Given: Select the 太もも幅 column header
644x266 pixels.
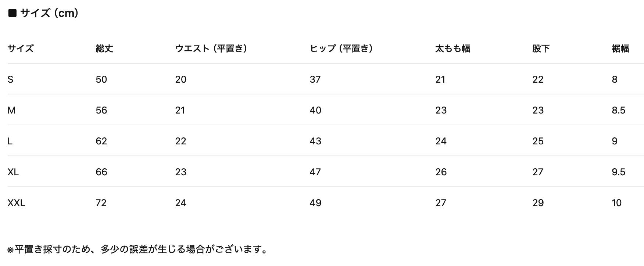Looking at the screenshot, I should point(452,48).
